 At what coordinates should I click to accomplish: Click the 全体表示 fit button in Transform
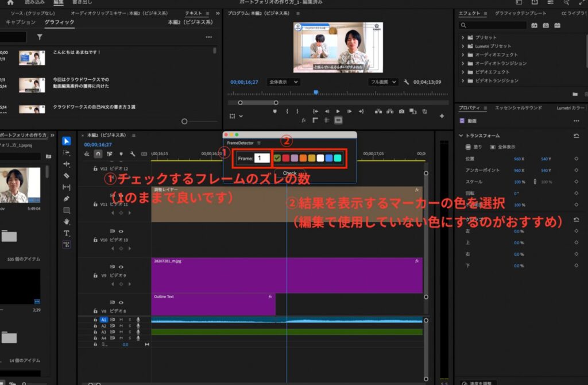click(x=502, y=147)
